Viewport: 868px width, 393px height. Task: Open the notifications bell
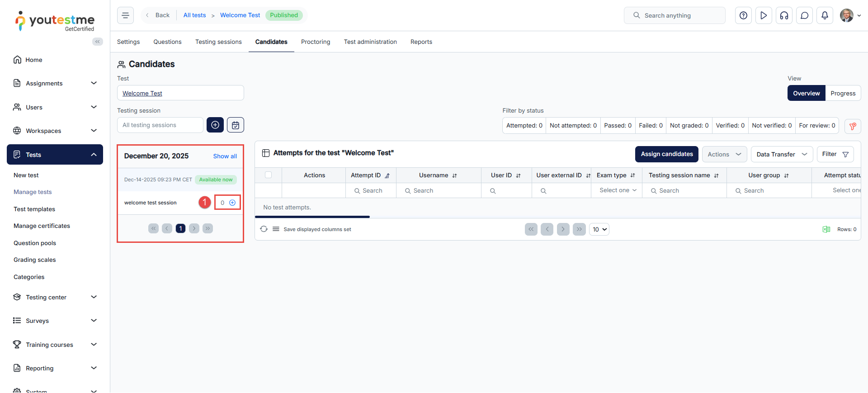tap(825, 15)
